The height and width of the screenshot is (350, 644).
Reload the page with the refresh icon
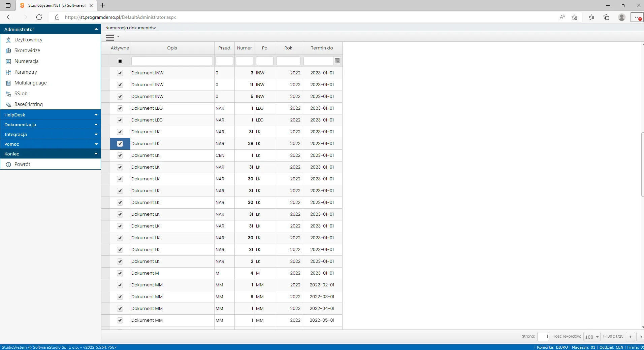tap(39, 17)
